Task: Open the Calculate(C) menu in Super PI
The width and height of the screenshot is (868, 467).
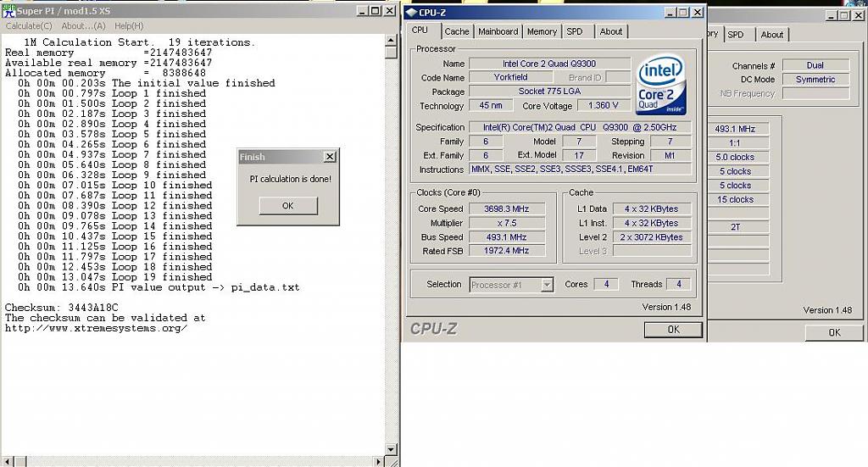Action: [x=29, y=26]
